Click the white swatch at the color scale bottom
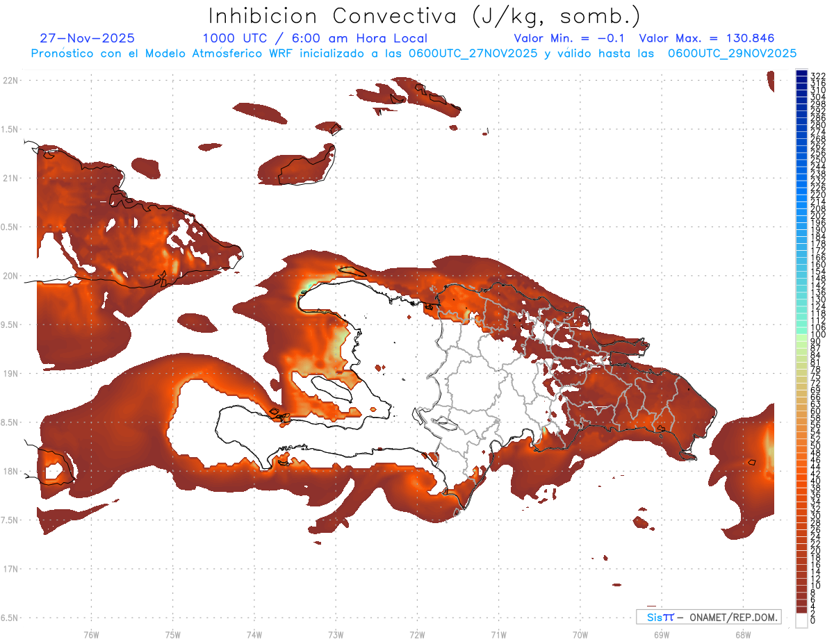Viewport: 834px width, 644px height. [x=801, y=620]
